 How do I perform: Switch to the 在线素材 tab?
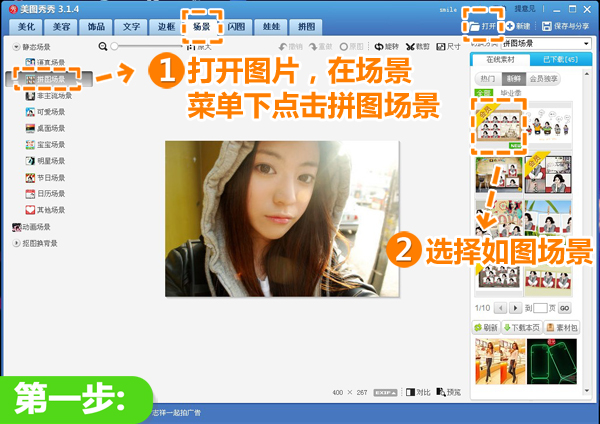pyautogui.click(x=500, y=60)
